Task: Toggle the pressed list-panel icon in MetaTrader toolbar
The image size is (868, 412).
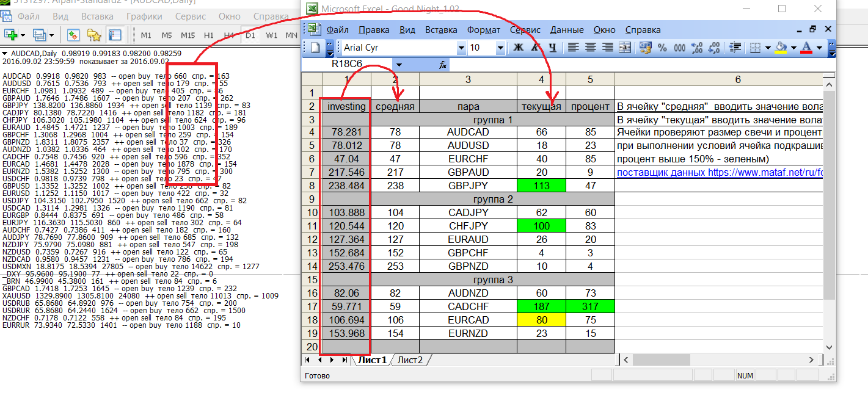Action: (x=114, y=35)
